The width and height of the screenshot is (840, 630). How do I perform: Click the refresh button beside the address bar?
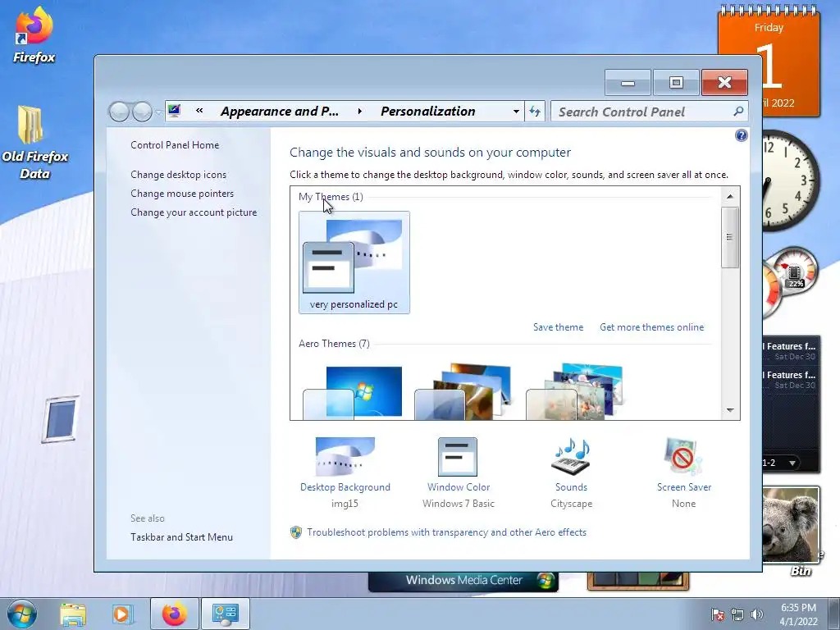pos(535,112)
